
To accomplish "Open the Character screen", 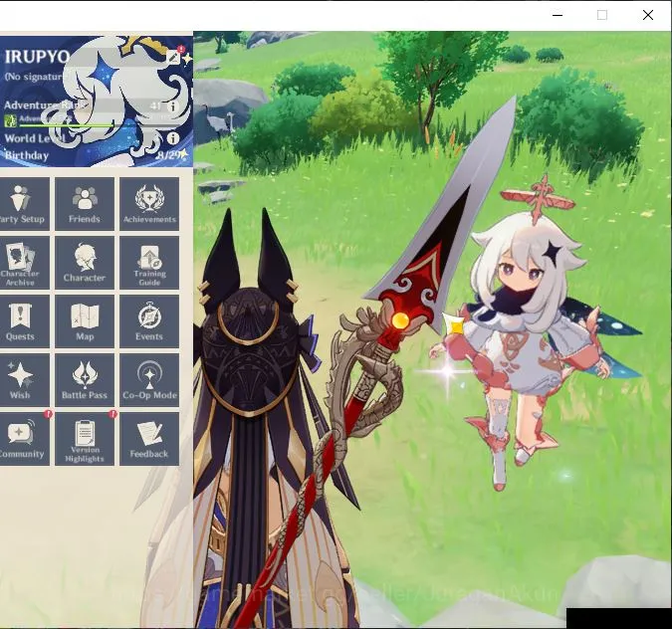I will point(85,263).
